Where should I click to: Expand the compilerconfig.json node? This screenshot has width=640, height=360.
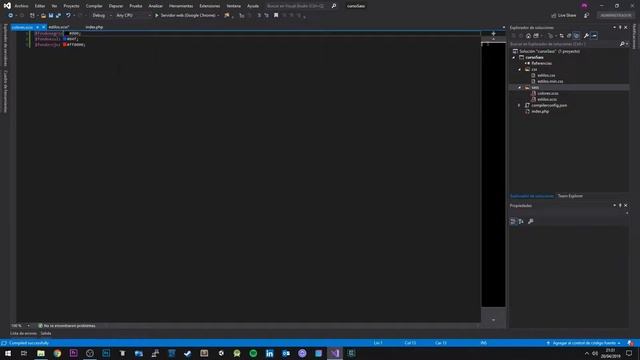(520, 105)
